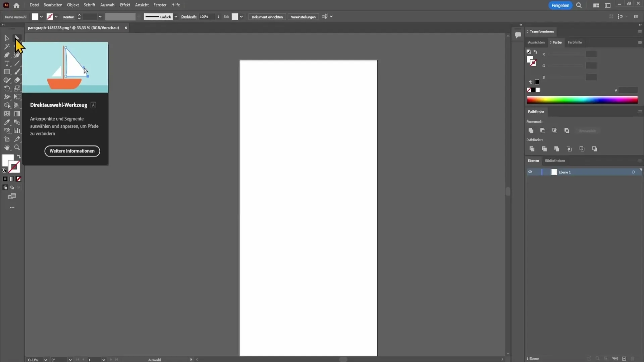Open the artboard number dropdown

click(104, 360)
